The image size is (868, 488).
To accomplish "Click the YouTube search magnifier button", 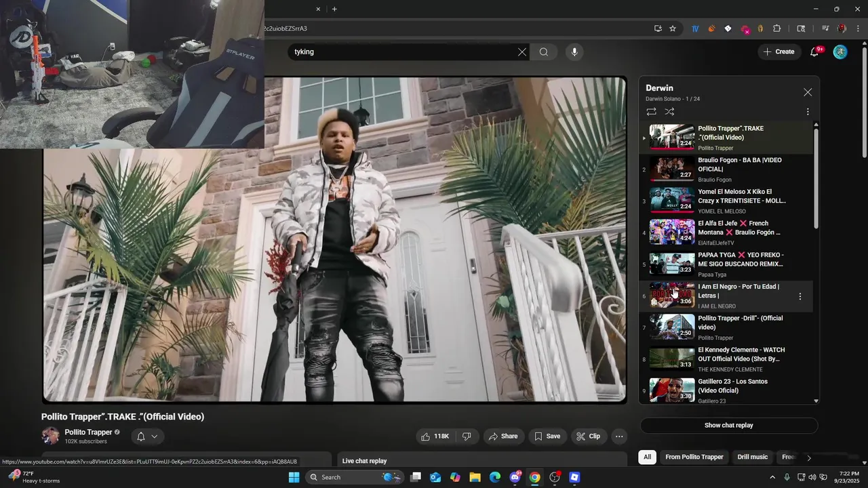I will pyautogui.click(x=544, y=52).
